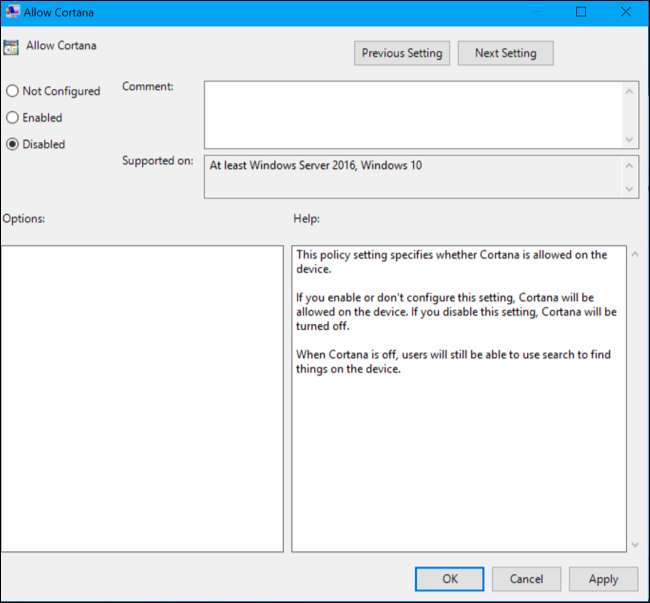Click the Options pane area

[142, 398]
